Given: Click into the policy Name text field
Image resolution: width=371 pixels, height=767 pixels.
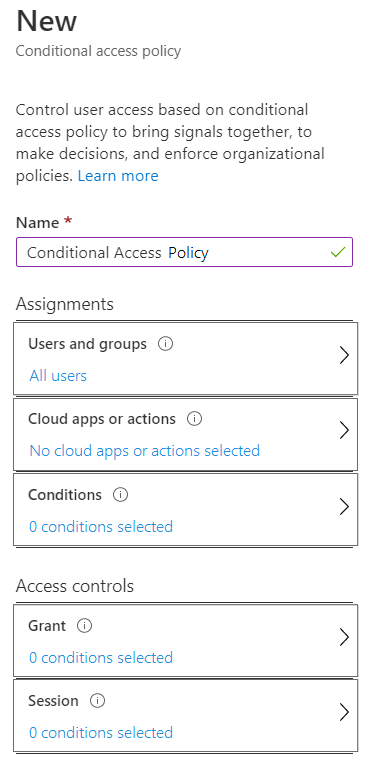Looking at the screenshot, I should pos(185,252).
